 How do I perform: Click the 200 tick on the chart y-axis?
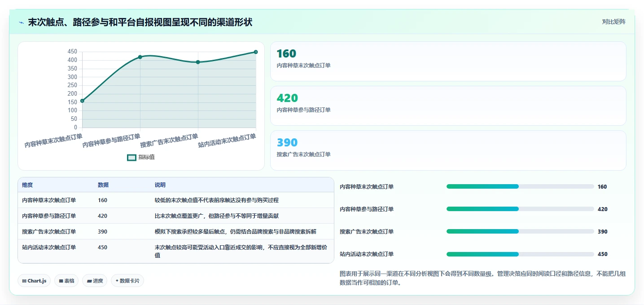72,94
